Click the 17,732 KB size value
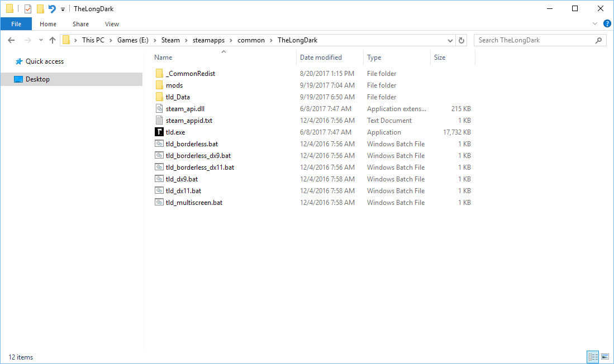This screenshot has height=364, width=614. tap(457, 132)
